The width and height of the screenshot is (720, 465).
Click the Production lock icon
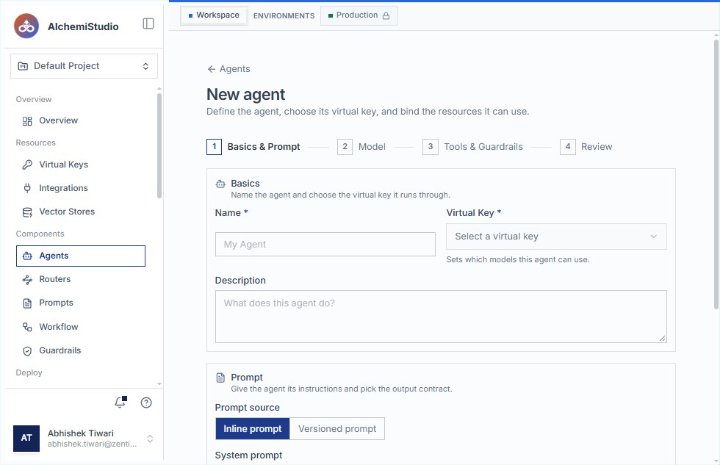[x=386, y=16]
